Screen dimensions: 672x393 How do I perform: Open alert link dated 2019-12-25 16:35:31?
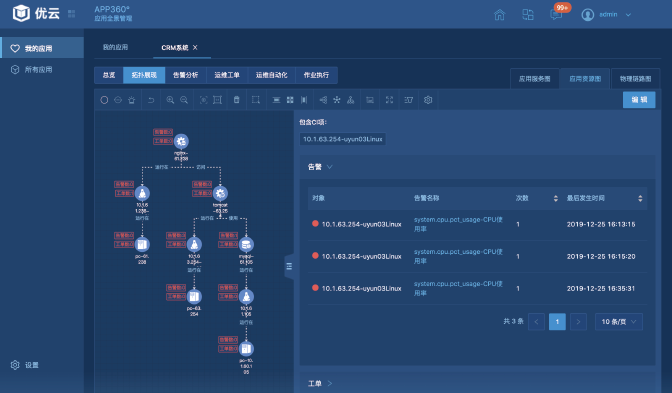(x=458, y=288)
